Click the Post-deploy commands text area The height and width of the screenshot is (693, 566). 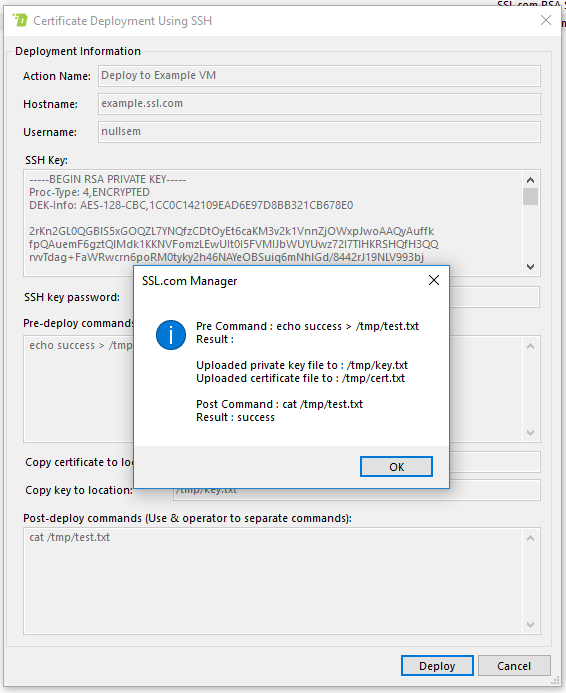click(274, 581)
